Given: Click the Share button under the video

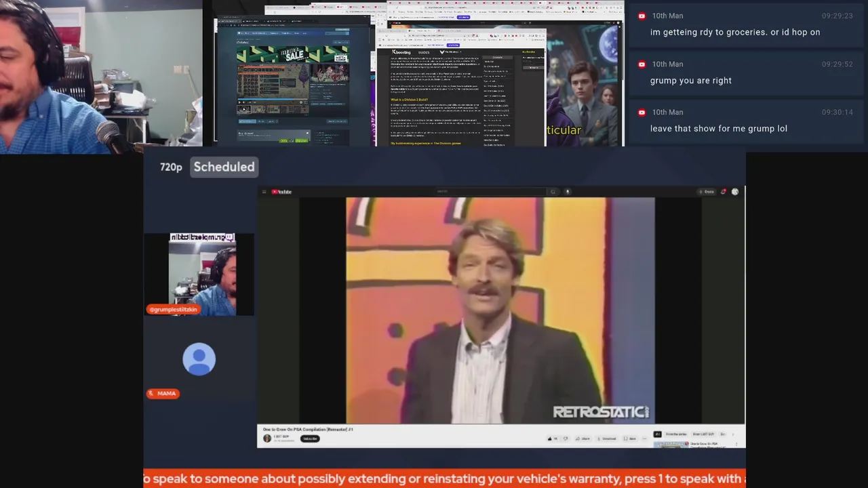Looking at the screenshot, I should (x=583, y=439).
